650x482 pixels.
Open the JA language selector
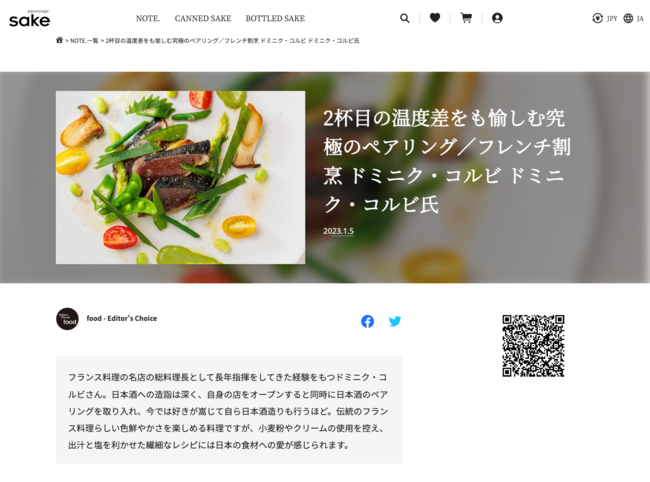(x=633, y=18)
